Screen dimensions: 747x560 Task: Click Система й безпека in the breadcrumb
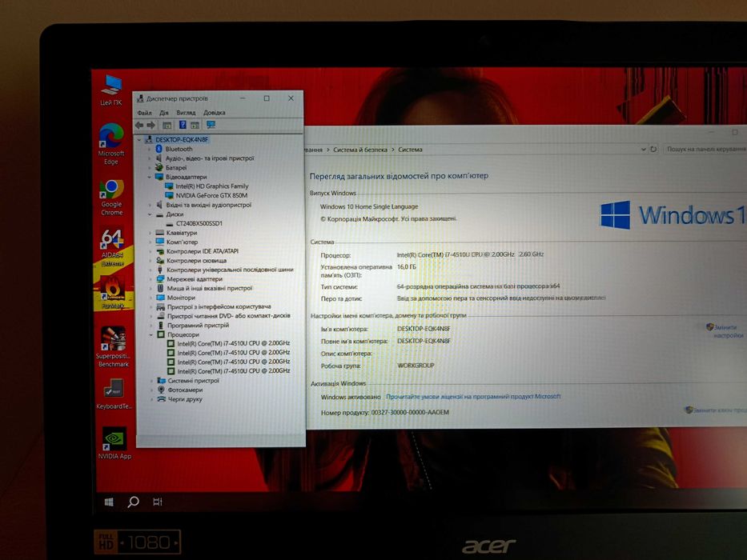click(x=360, y=150)
